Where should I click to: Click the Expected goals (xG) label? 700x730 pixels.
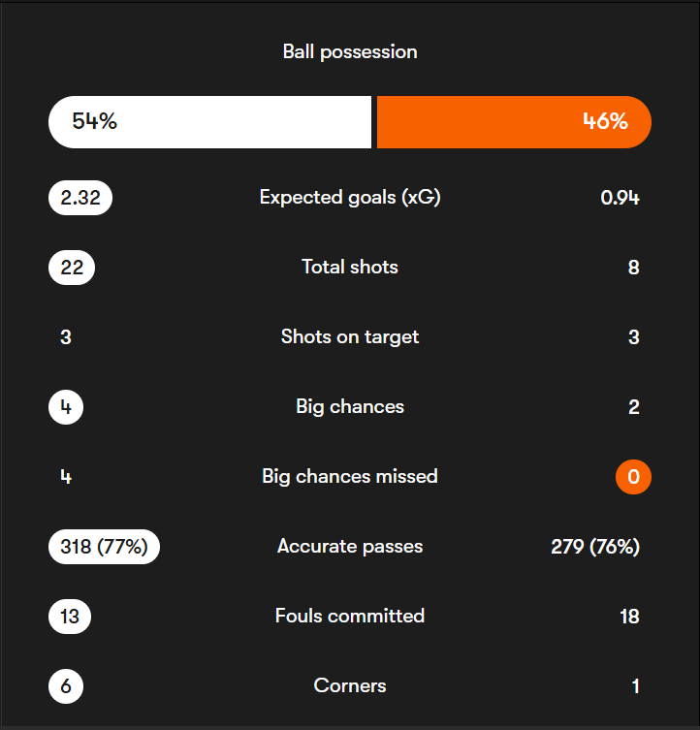[350, 198]
